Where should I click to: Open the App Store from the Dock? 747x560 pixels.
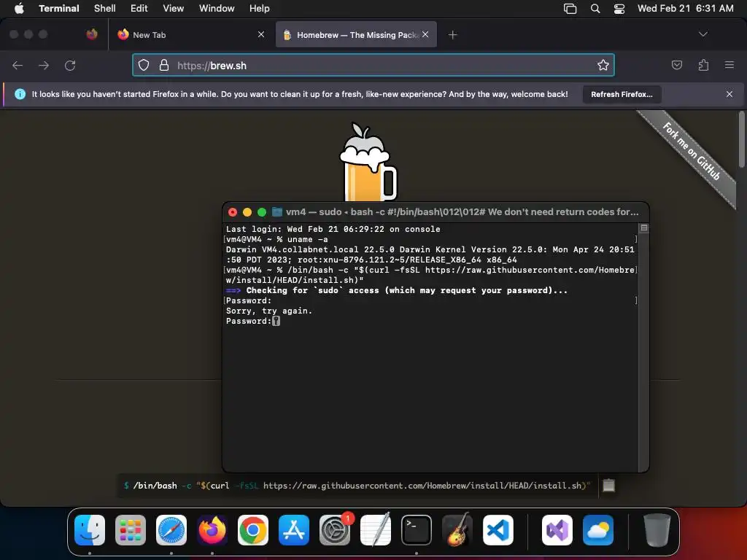point(294,530)
